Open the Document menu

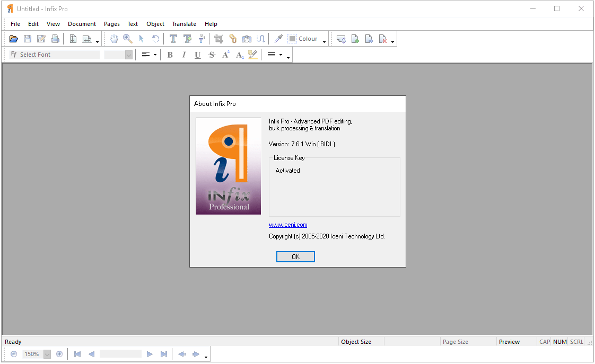coord(82,24)
